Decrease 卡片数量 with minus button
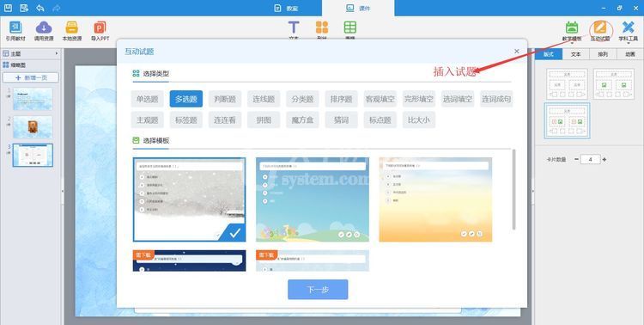 577,159
